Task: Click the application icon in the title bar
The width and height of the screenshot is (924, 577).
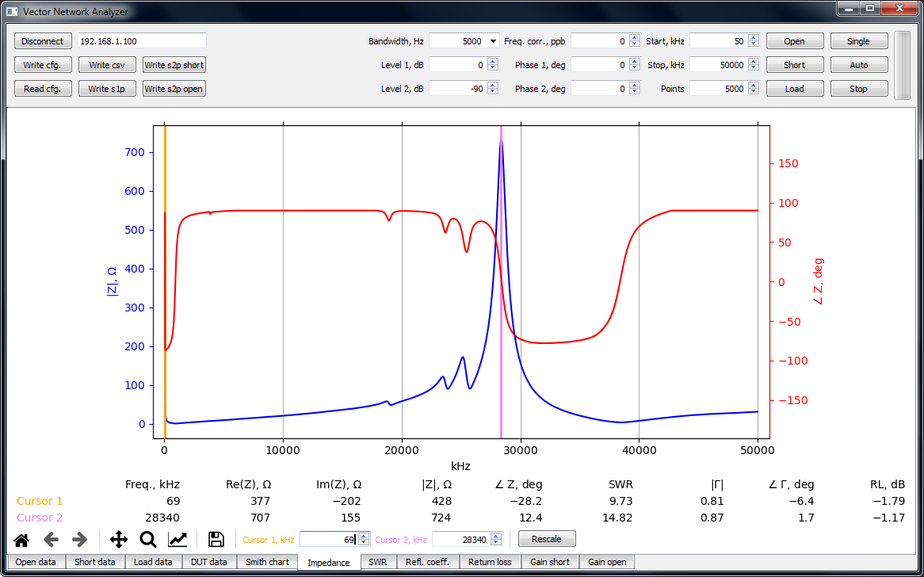Action: (x=11, y=12)
